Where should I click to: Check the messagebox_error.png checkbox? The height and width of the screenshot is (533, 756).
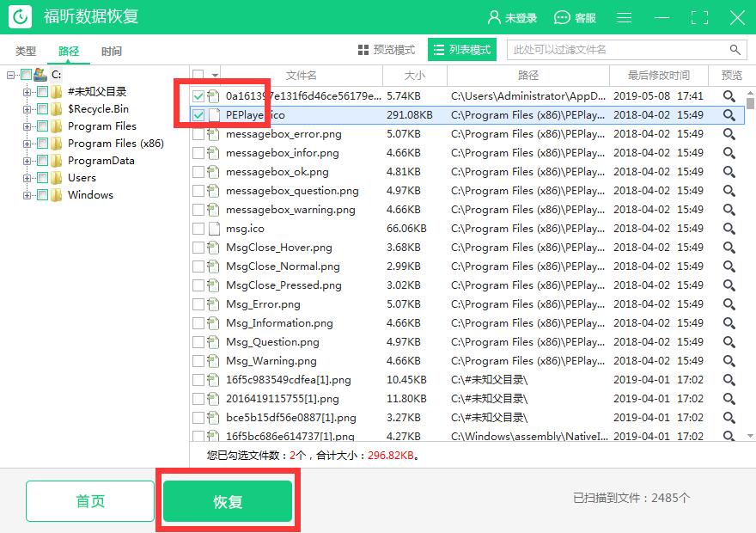pyautogui.click(x=198, y=133)
